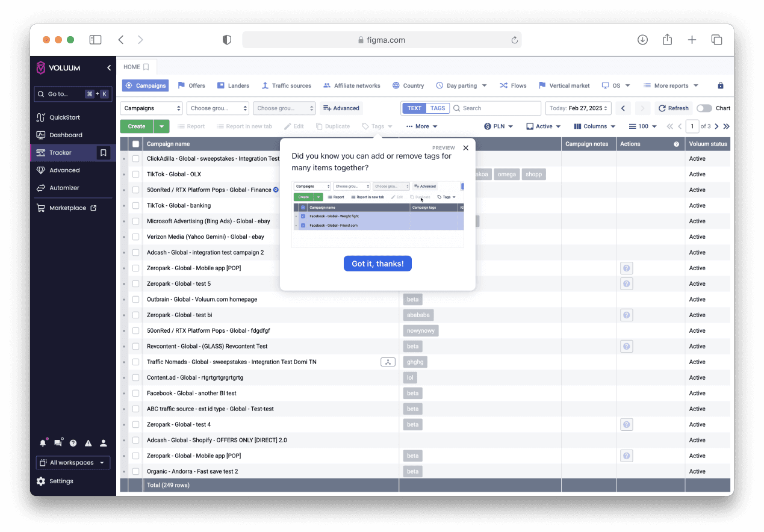
Task: Open the first Choose group dropdown
Action: [x=218, y=108]
